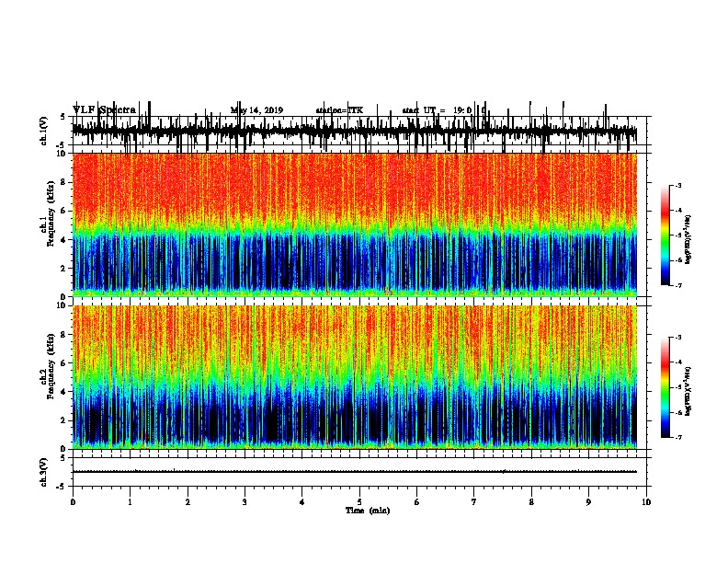Click the ch.2 frequency tick label "4"

[x=64, y=392]
